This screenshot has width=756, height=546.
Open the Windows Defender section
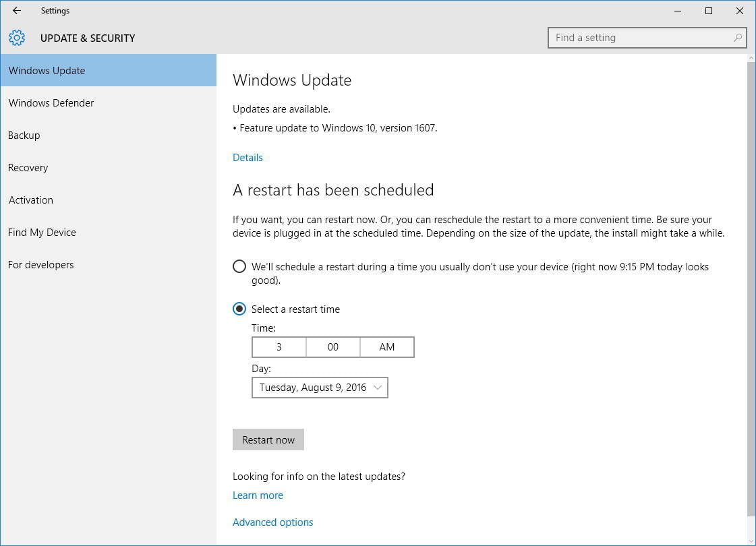51,103
